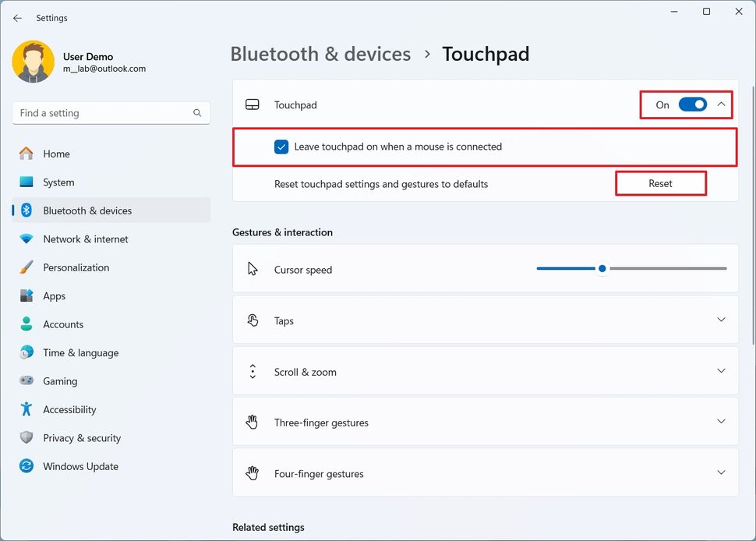Collapse the Touchpad section chevron

pyautogui.click(x=719, y=104)
